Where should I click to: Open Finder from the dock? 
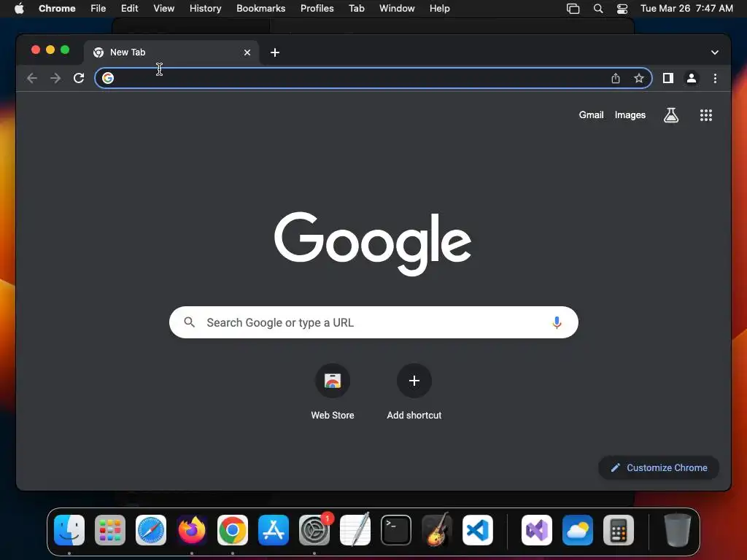pyautogui.click(x=69, y=529)
